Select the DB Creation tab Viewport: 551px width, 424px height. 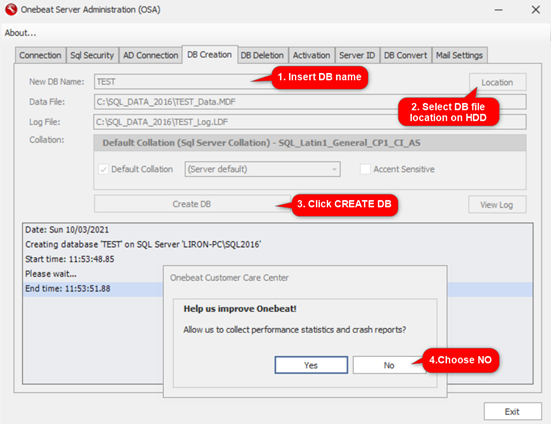(x=209, y=55)
